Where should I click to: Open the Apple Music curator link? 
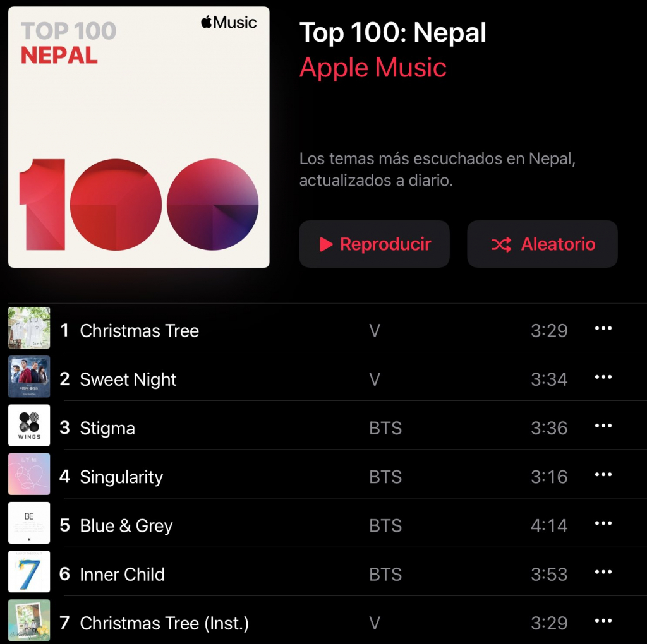[373, 67]
